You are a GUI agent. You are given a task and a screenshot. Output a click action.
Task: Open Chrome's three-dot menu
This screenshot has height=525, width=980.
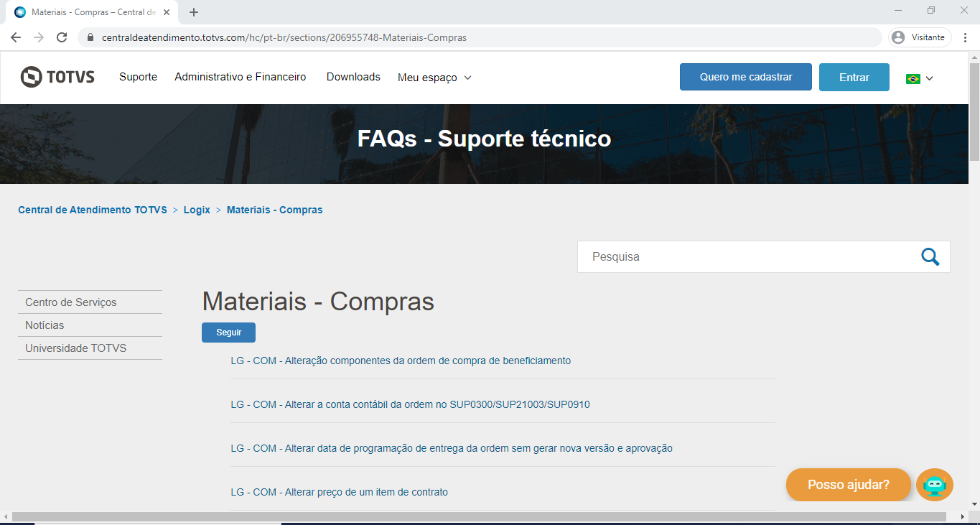(x=966, y=37)
